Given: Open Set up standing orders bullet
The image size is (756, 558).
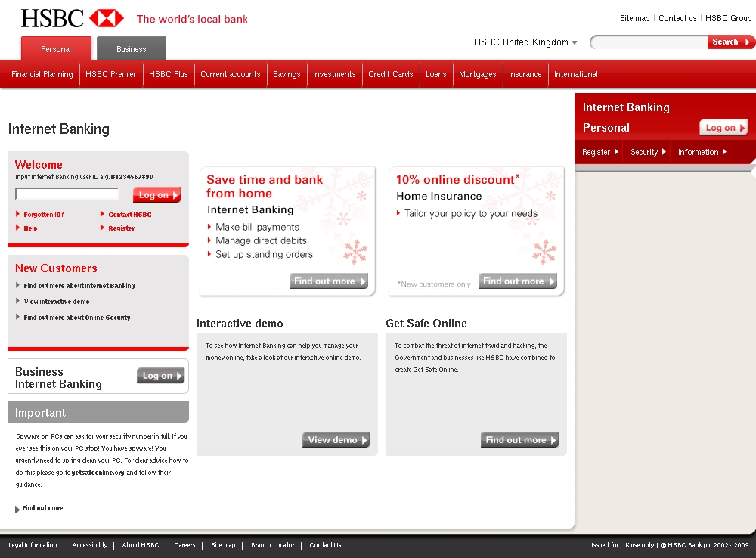Looking at the screenshot, I should [264, 254].
